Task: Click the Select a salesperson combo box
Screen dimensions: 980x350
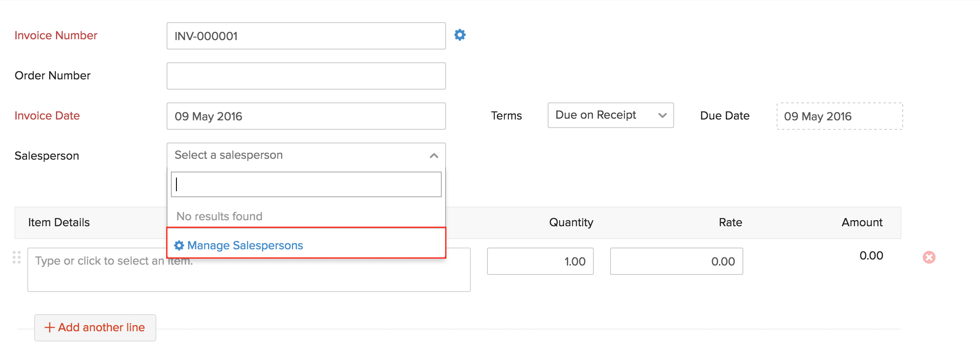Action: pyautogui.click(x=299, y=155)
